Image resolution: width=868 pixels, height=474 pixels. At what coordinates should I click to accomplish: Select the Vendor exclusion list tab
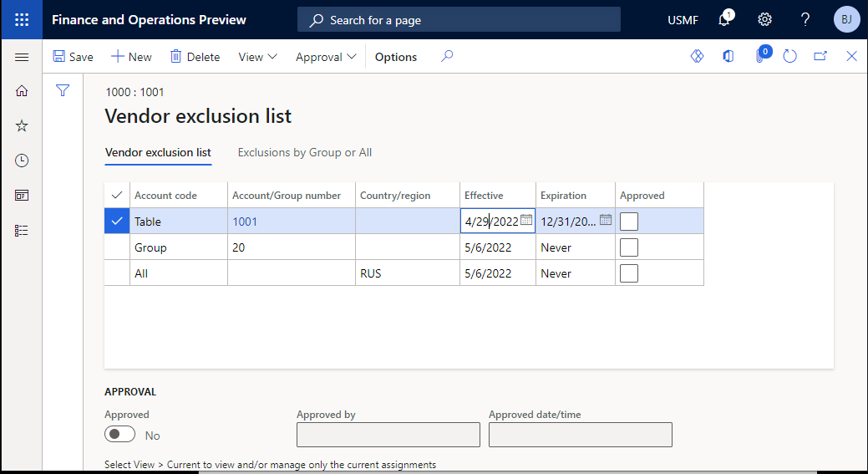159,152
